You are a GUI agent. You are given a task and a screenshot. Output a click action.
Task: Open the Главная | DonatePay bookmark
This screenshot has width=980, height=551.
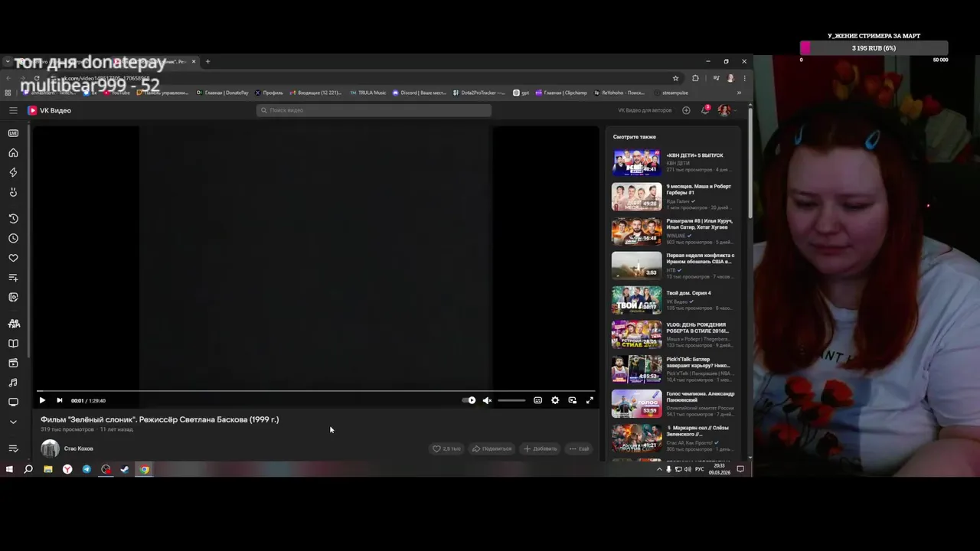tap(223, 93)
